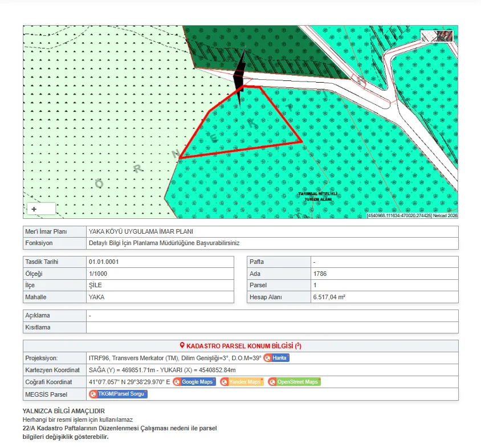The height and width of the screenshot is (448, 481).
Task: Open the Harita projection map button
Action: [x=276, y=358]
